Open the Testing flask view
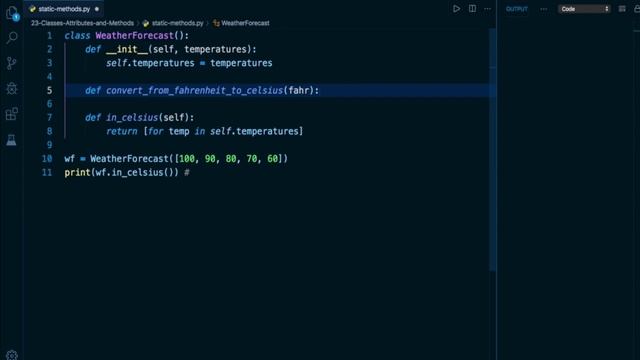Image resolution: width=640 pixels, height=360 pixels. [x=11, y=140]
